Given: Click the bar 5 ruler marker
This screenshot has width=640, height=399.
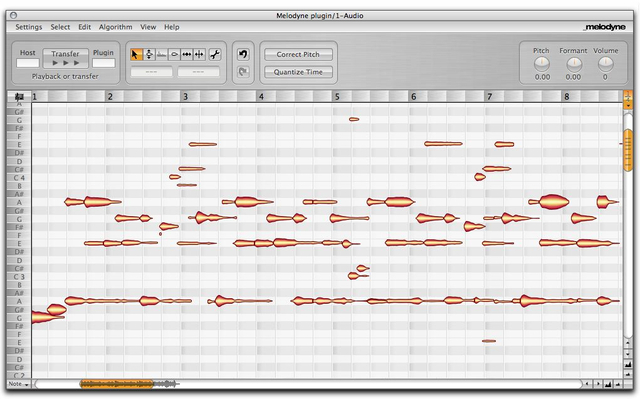Looking at the screenshot, I should click(337, 97).
